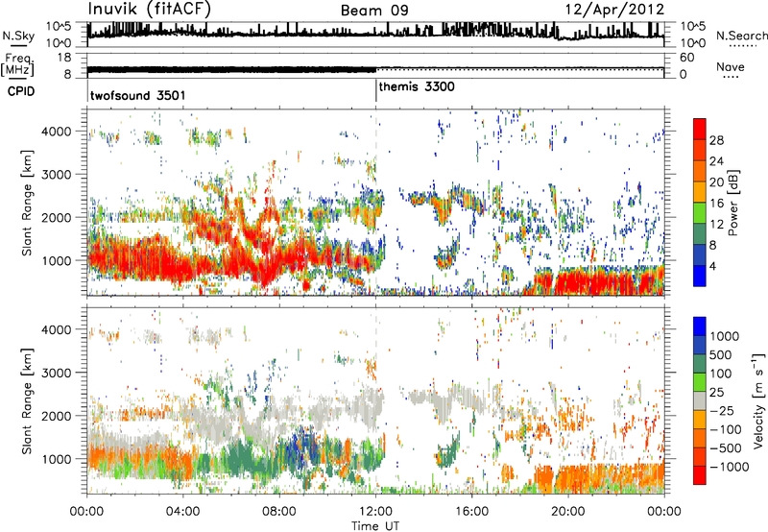Click the '08:00' time axis label
Image resolution: width=768 pixels, height=532 pixels.
point(279,512)
